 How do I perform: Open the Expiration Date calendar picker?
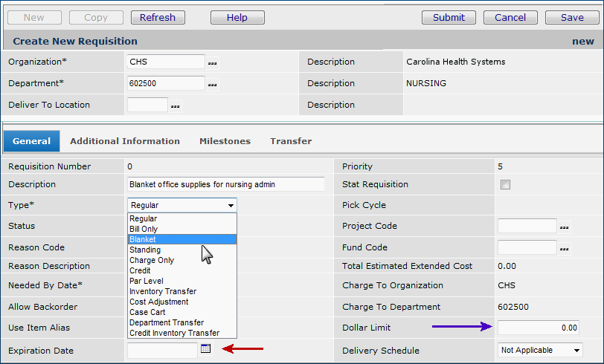point(206,348)
